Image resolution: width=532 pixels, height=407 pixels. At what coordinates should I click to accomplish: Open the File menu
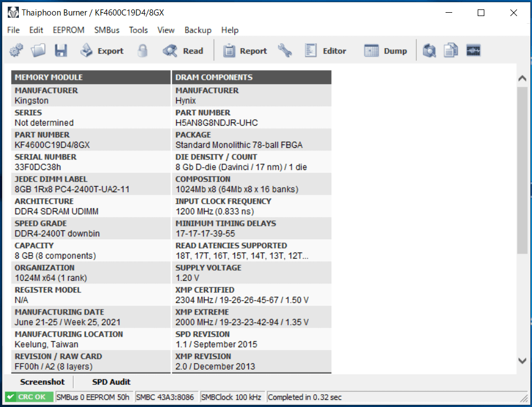13,30
